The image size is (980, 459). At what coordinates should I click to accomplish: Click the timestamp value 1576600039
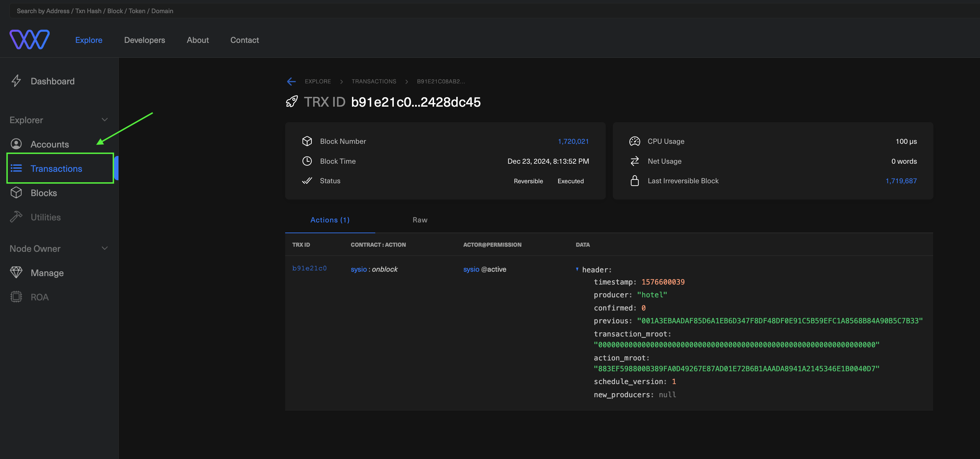[663, 282]
